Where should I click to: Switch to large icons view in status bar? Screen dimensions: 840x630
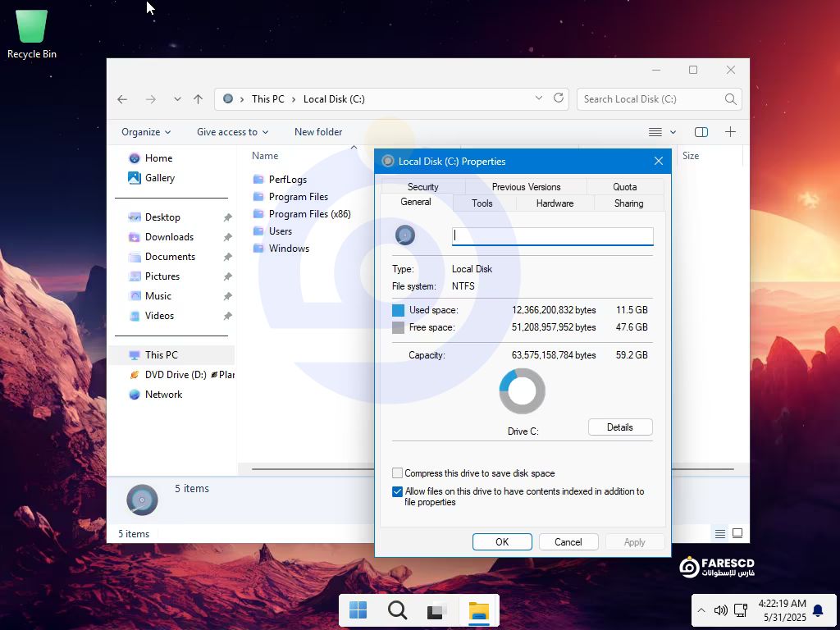coord(737,533)
